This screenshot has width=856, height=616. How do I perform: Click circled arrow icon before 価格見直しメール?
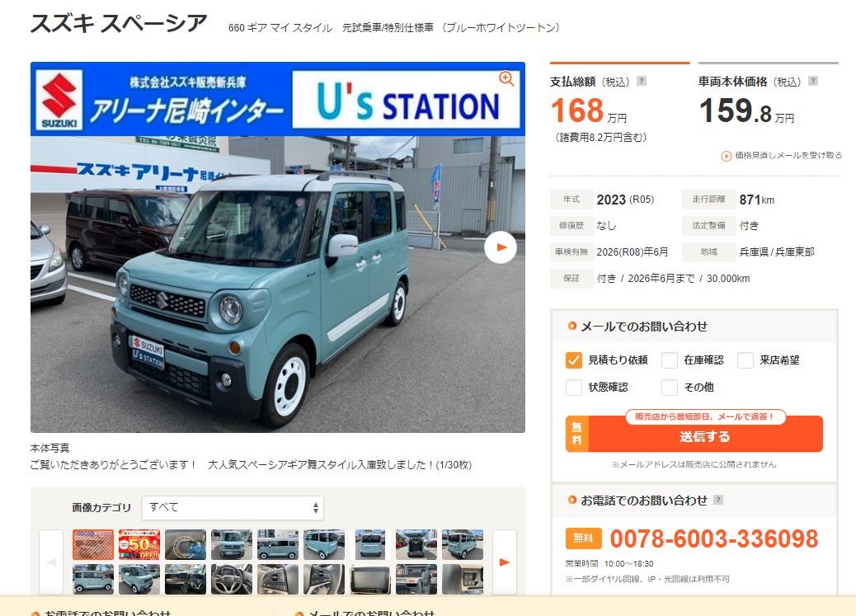[x=726, y=156]
